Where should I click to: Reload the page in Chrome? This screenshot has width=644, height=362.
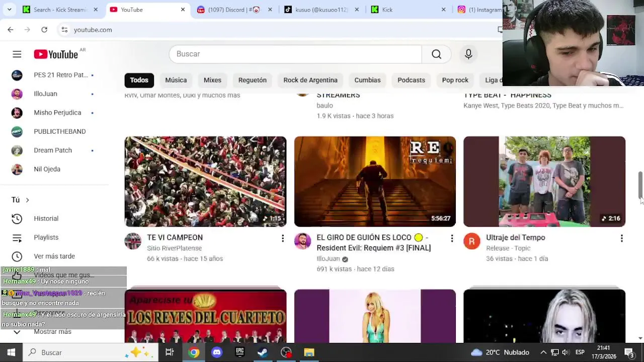pos(44,30)
